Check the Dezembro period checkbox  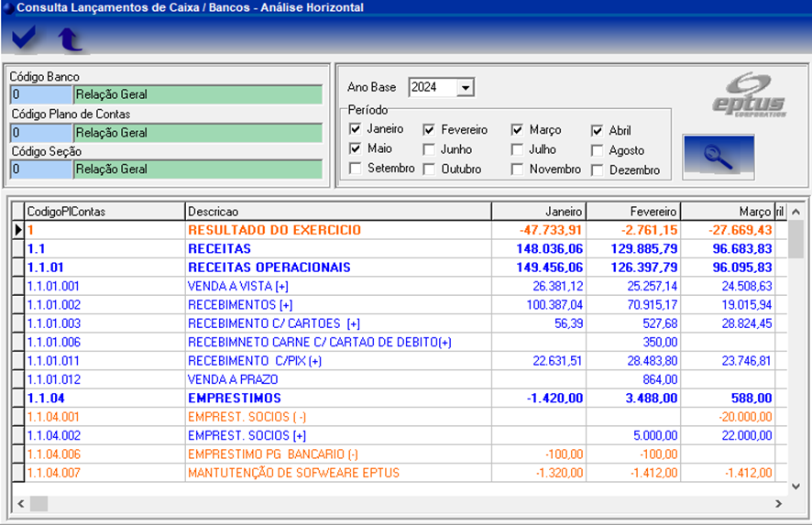[598, 170]
